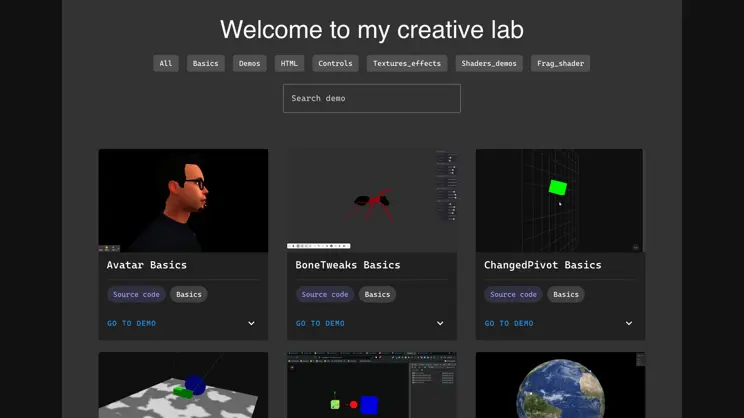Open the Earth globe demo thumbnail

(x=560, y=385)
